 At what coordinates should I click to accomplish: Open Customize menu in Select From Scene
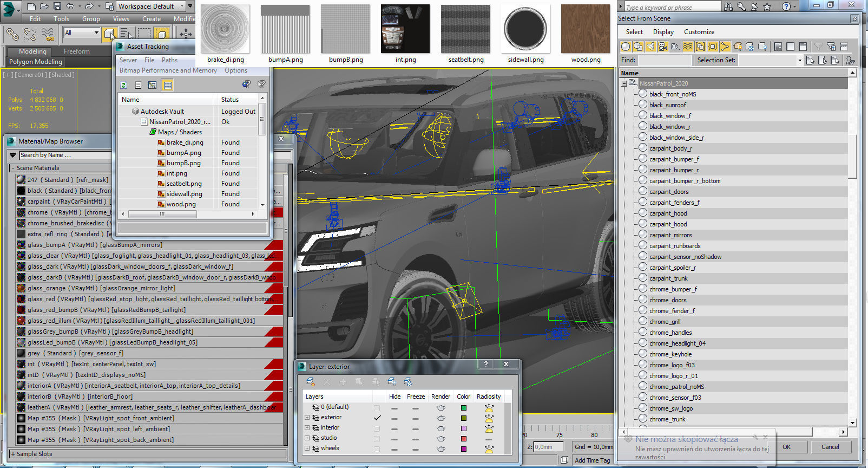pos(699,32)
